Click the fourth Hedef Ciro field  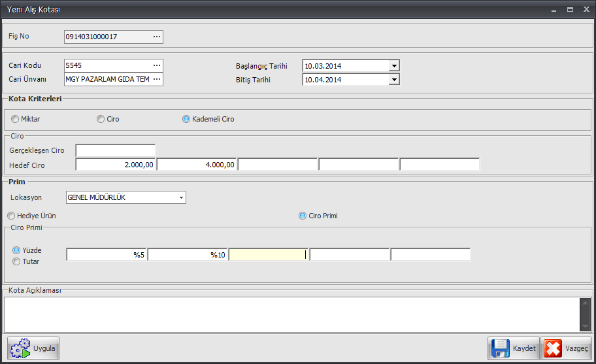click(x=358, y=165)
